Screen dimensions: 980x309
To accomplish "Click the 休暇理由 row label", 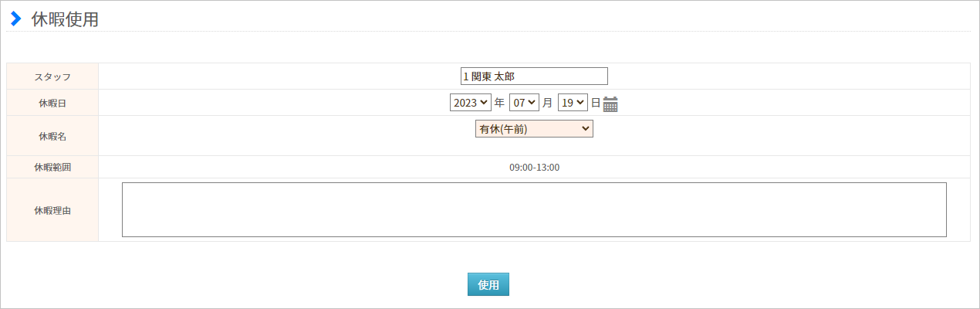I will click(x=52, y=210).
